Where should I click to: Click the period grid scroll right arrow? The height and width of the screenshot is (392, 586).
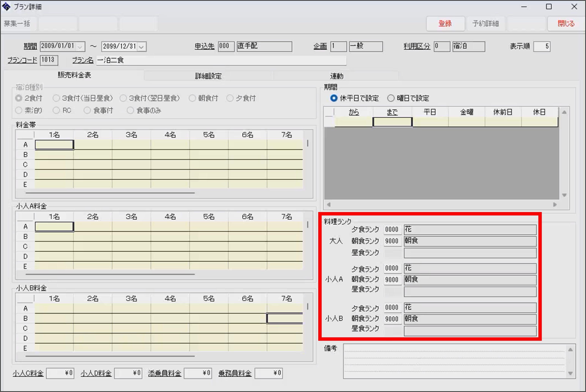pyautogui.click(x=555, y=204)
